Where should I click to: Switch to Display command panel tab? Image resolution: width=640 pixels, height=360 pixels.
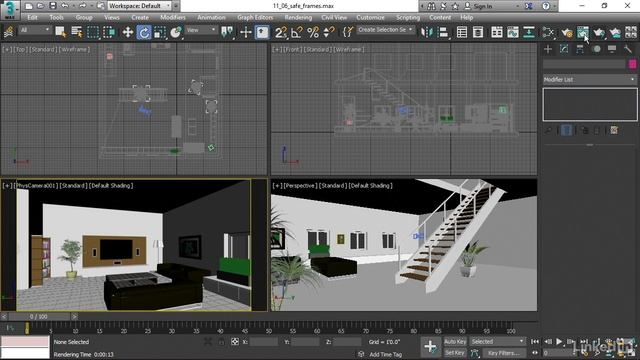(x=612, y=49)
